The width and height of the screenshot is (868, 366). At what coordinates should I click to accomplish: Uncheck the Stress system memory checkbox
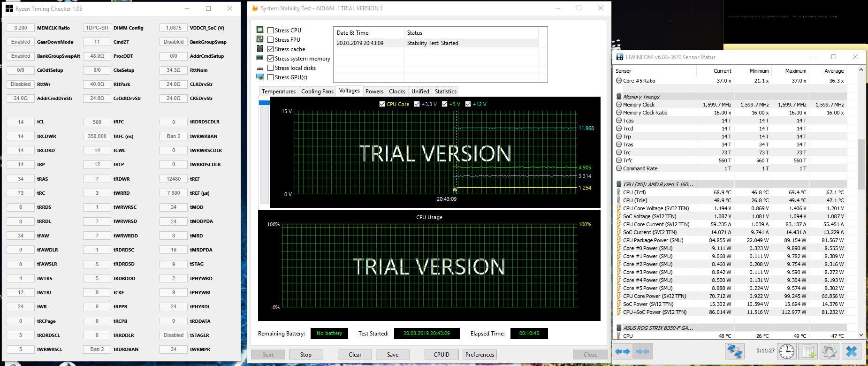[270, 59]
